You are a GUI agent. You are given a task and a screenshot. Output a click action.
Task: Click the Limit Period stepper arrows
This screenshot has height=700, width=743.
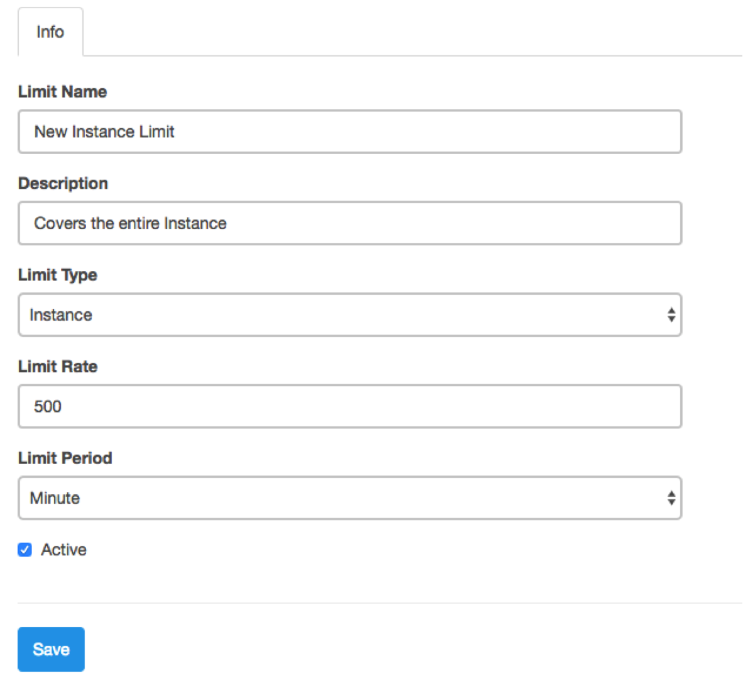tap(671, 498)
